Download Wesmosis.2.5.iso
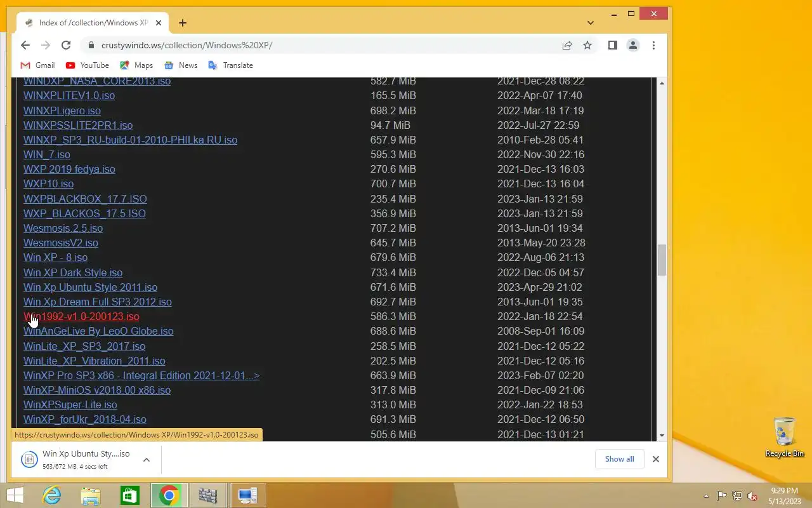This screenshot has height=508, width=812. point(63,228)
